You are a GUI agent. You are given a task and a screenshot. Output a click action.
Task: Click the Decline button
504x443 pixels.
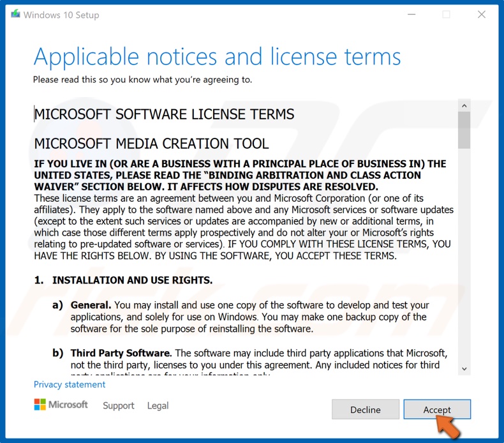point(366,409)
